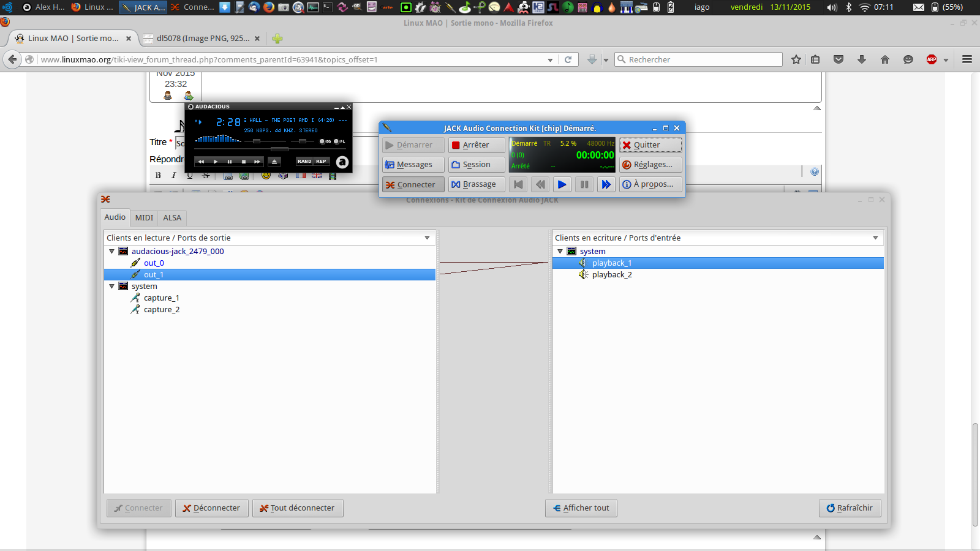Open the Session menu button in JACK
This screenshot has width=980, height=551.
click(477, 165)
